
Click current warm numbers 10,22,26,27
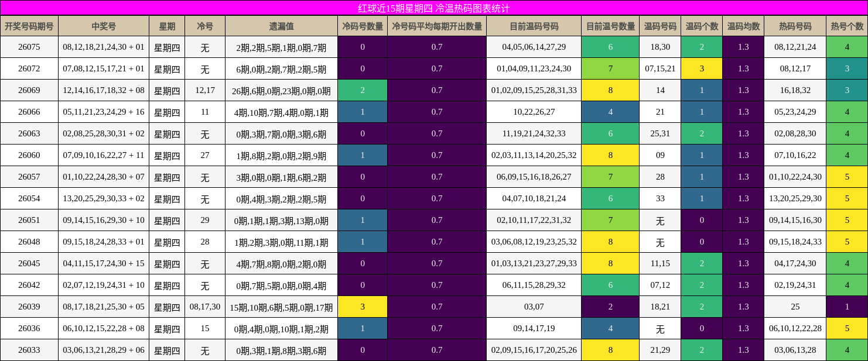pos(534,112)
